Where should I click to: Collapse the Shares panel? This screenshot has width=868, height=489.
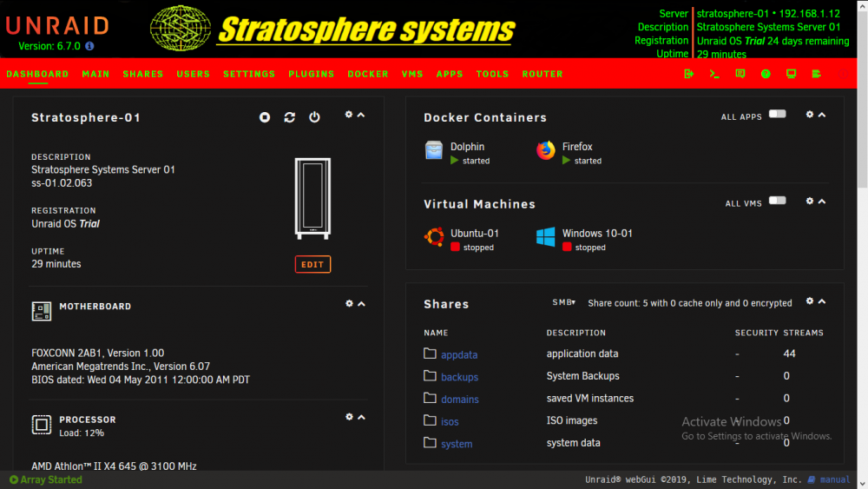pos(822,301)
